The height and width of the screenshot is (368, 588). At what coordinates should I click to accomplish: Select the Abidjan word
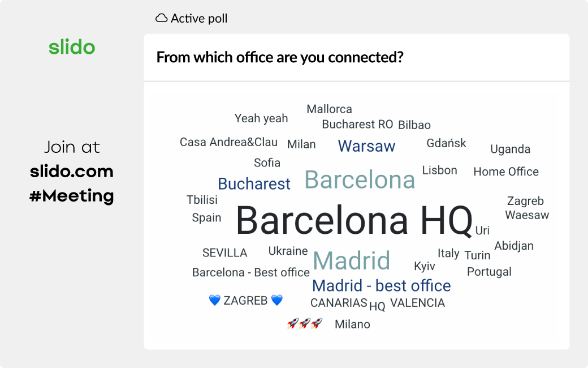coord(514,246)
